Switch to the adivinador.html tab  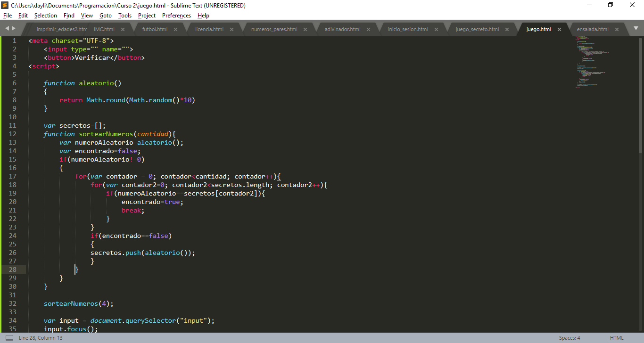coord(342,29)
